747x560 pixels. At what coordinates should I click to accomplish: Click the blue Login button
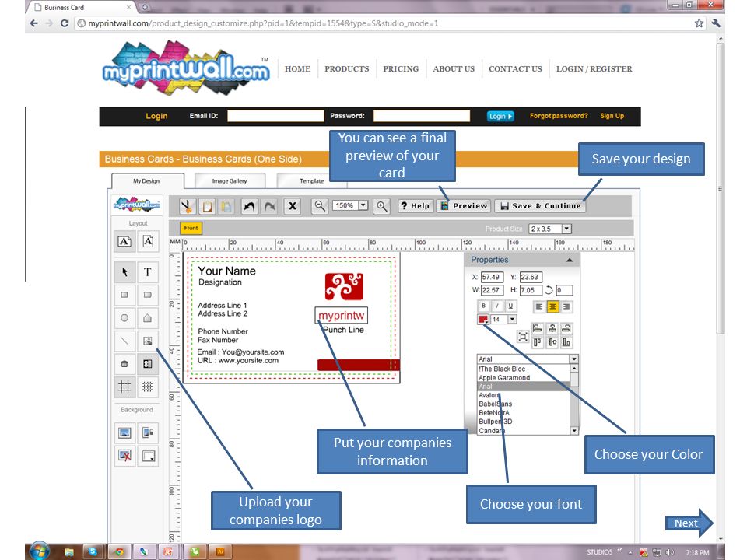[500, 116]
